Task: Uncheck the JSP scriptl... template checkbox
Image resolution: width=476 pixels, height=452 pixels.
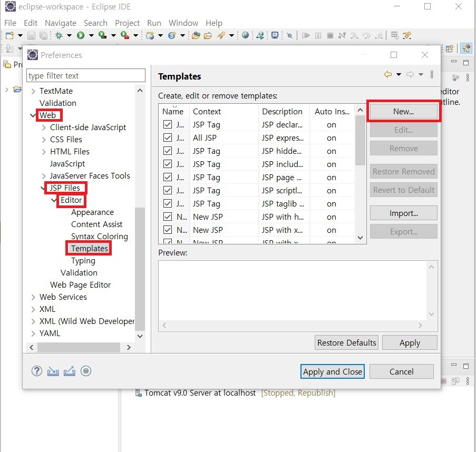Action: (168, 190)
